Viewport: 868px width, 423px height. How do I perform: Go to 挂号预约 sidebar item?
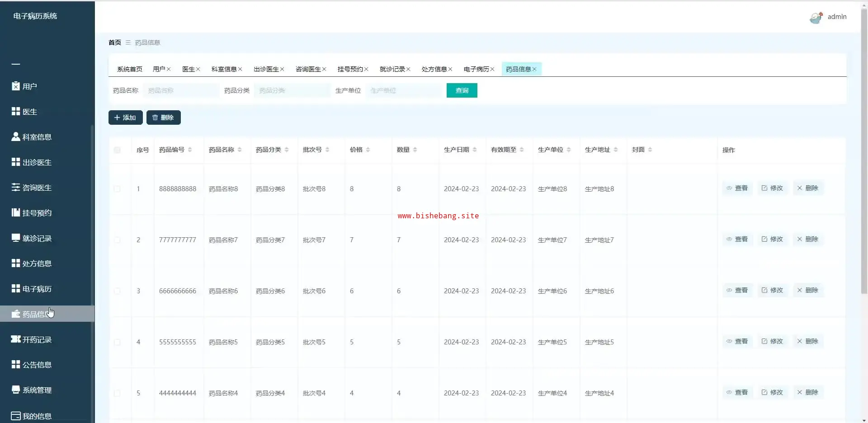37,213
